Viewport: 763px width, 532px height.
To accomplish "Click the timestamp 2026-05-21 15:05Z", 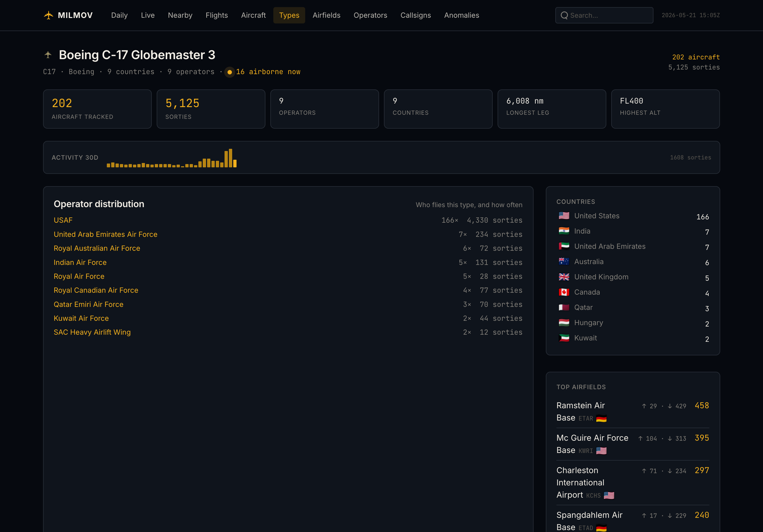I will pyautogui.click(x=691, y=15).
